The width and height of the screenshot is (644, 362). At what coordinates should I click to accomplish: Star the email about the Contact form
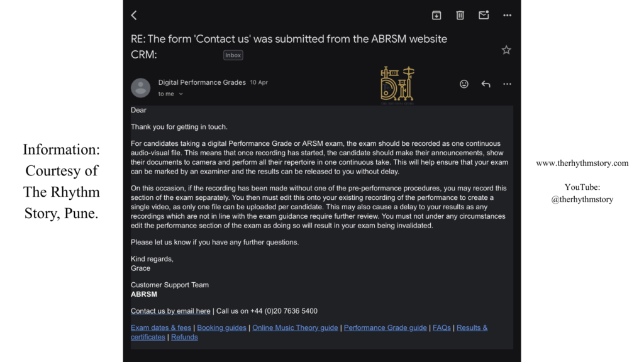tap(506, 49)
